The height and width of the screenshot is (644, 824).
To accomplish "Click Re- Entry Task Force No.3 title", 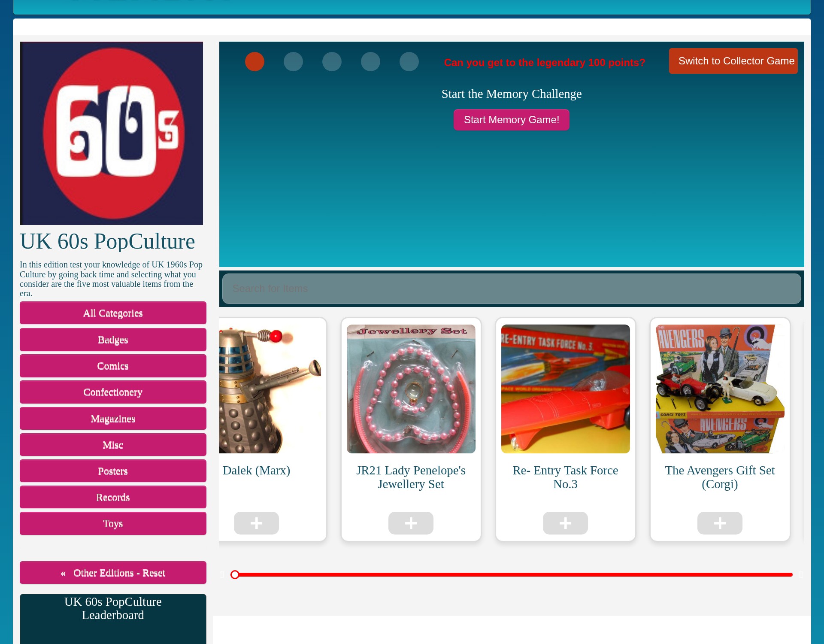I will click(x=565, y=477).
